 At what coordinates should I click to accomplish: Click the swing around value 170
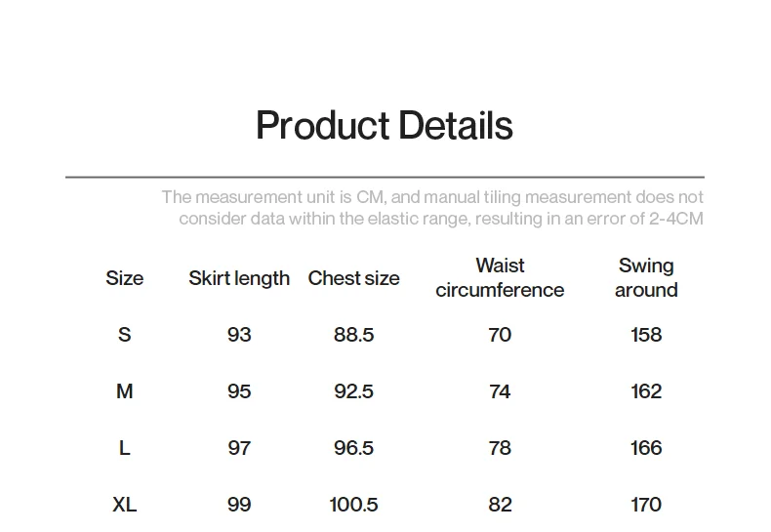tap(646, 505)
